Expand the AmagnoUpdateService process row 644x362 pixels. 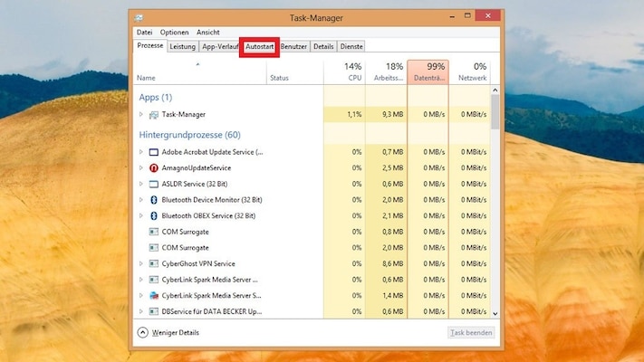(x=141, y=167)
